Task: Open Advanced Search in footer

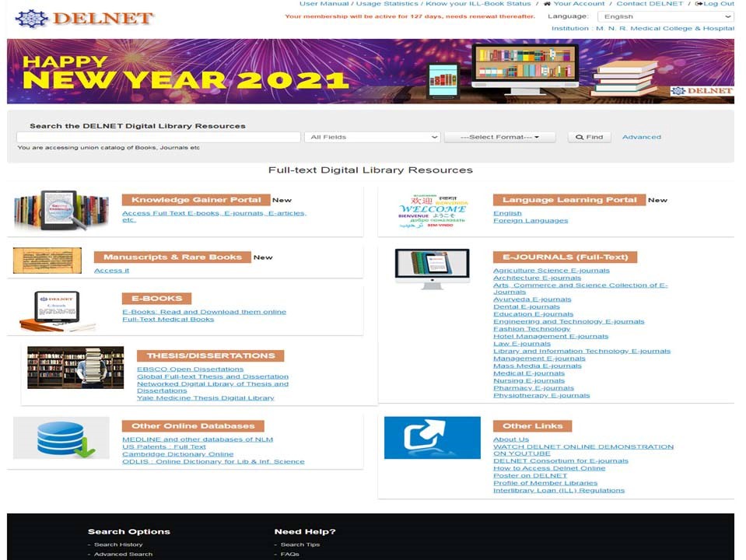Action: [123, 555]
